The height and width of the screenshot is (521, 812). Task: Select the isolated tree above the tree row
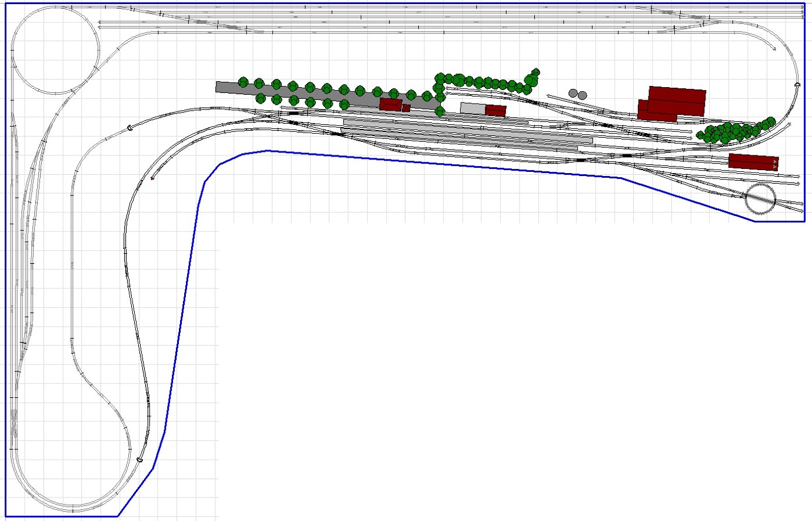pyautogui.click(x=535, y=72)
